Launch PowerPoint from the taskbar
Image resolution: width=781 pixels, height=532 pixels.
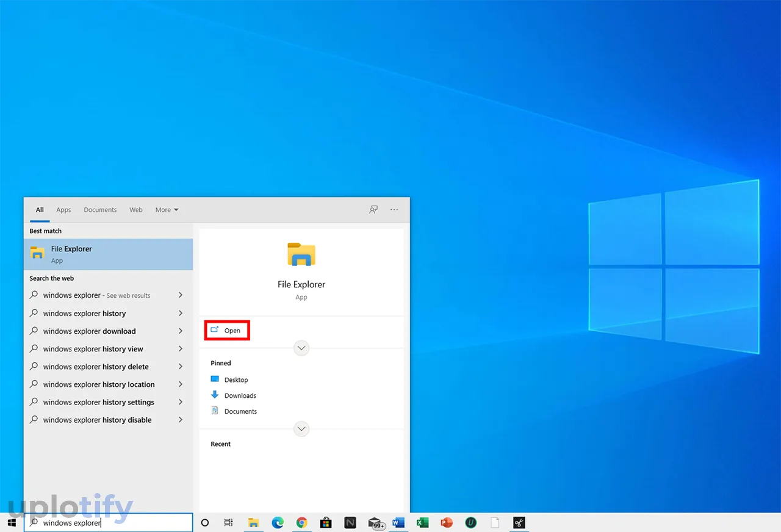coord(447,523)
